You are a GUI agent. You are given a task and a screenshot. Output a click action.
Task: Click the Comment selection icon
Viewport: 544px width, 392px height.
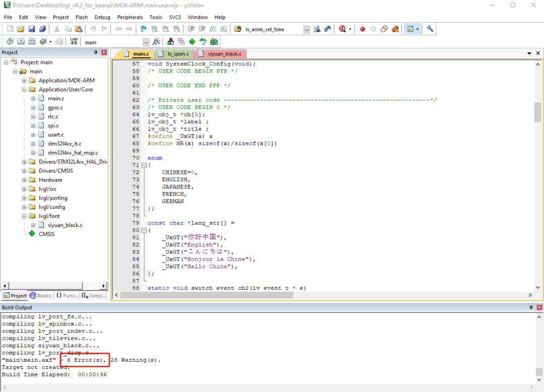[213, 29]
